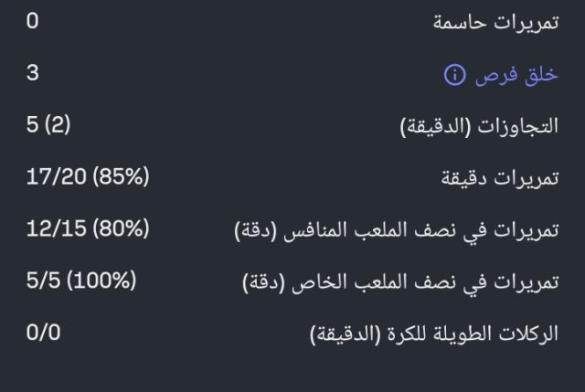Click the dribbles total value 5
585x392 pixels.
tap(33, 124)
